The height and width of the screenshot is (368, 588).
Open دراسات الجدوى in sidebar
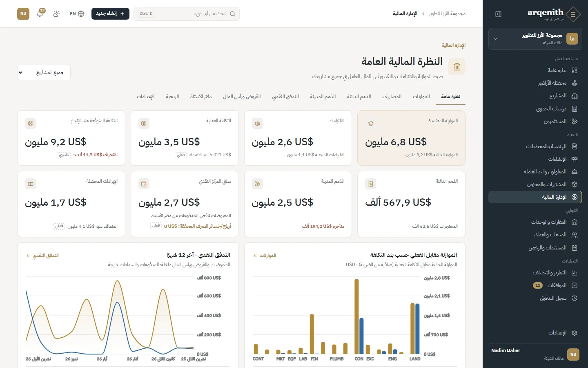(x=535, y=109)
